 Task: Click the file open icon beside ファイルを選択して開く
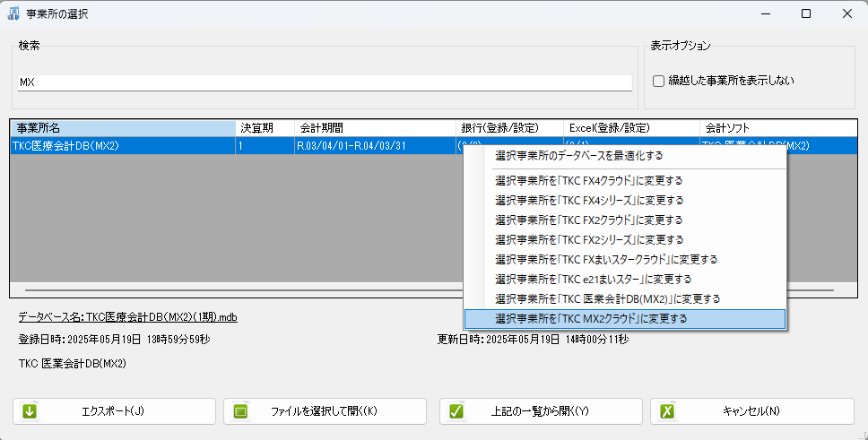[240, 411]
